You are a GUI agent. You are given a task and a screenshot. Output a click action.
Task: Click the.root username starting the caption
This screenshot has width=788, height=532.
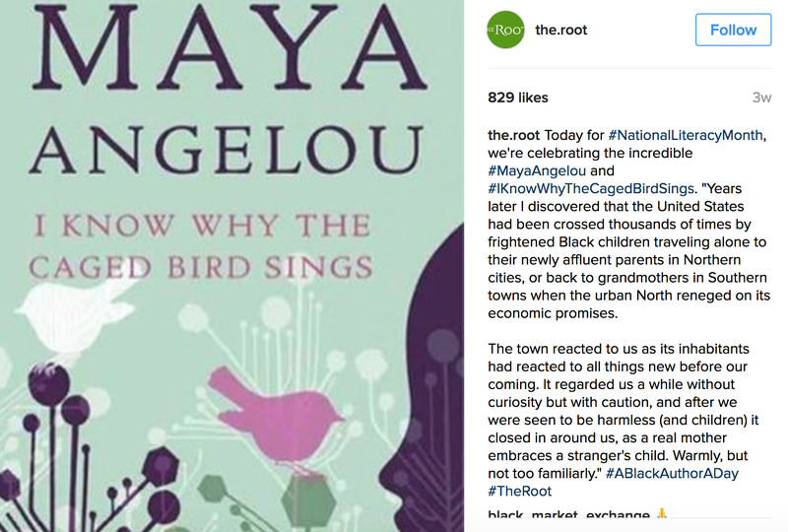click(x=513, y=135)
